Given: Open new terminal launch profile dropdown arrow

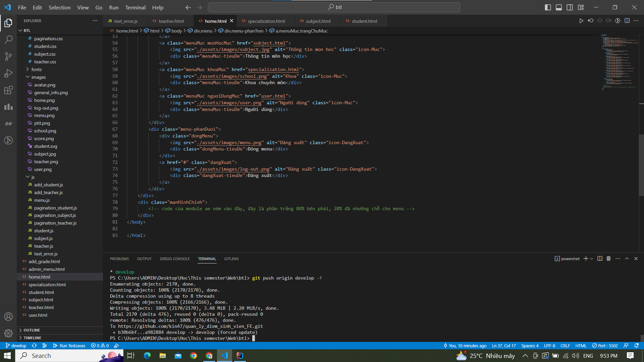Looking at the screenshot, I should 592,259.
